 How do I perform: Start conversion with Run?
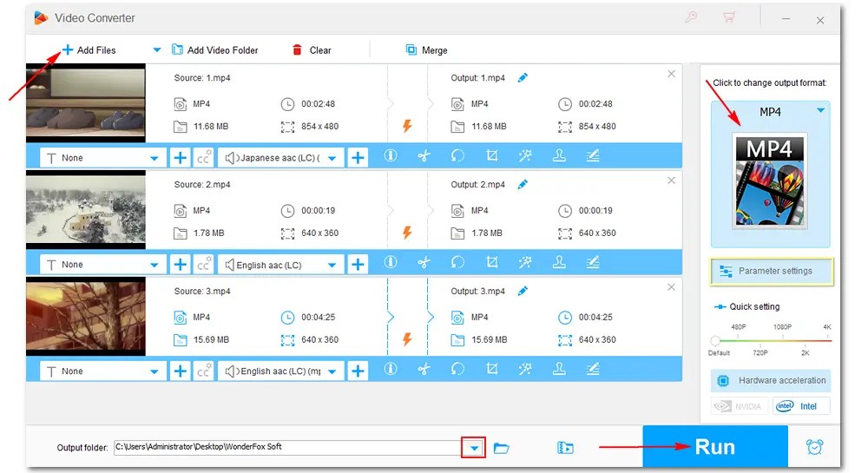pos(715,446)
